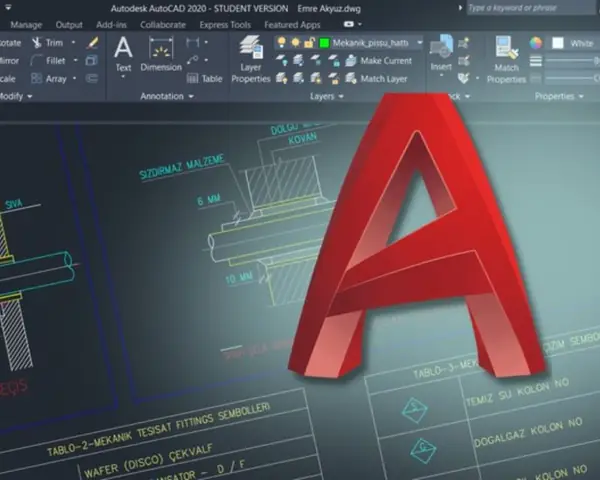Click the Match Properties tool
This screenshot has height=480, width=600.
(506, 59)
